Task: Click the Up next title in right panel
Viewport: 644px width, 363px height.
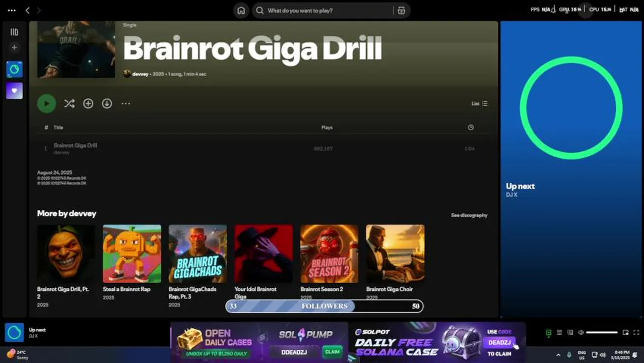Action: coord(520,186)
